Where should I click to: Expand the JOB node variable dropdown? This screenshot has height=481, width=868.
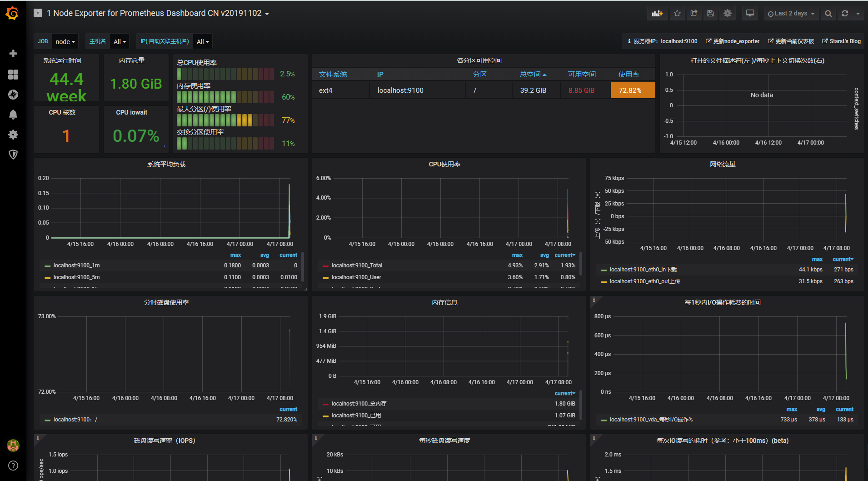pyautogui.click(x=65, y=41)
